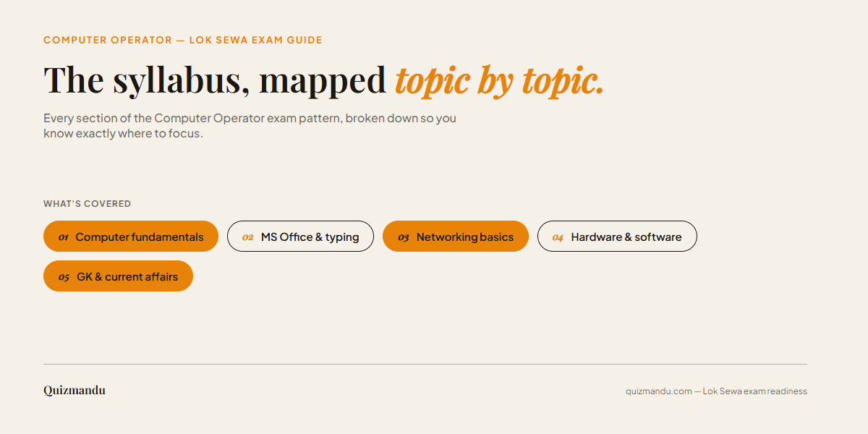Pick the Hardware & software pill

[617, 237]
